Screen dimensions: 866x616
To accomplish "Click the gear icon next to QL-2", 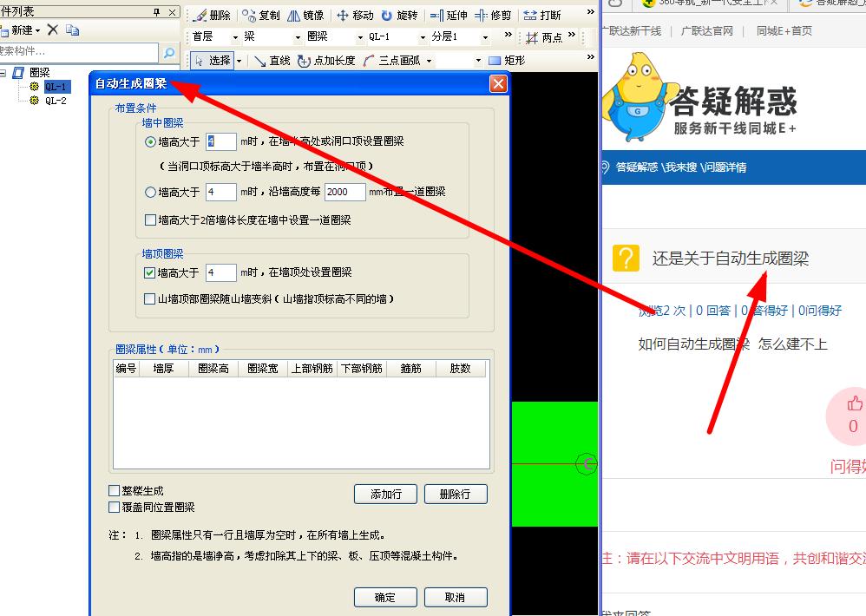I will (x=34, y=101).
